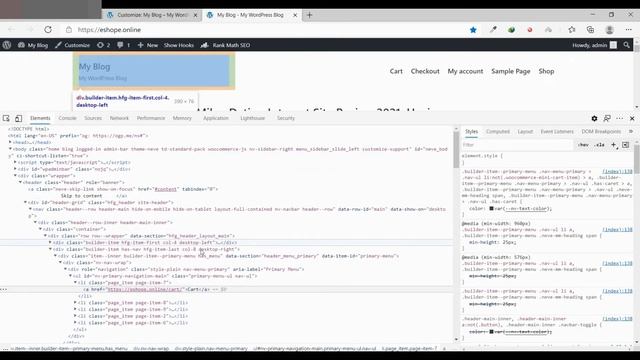Click New in the admin bar
The image size is (640, 360).
[148, 45]
